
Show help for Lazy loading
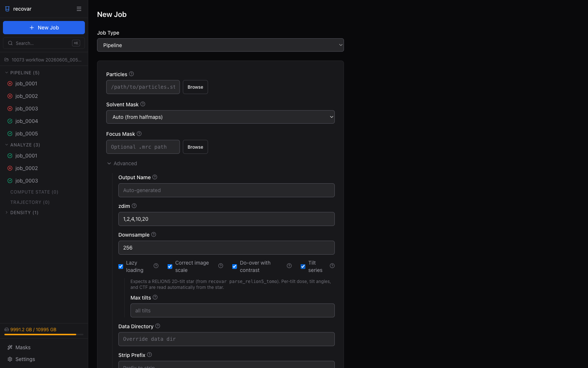coord(156,266)
